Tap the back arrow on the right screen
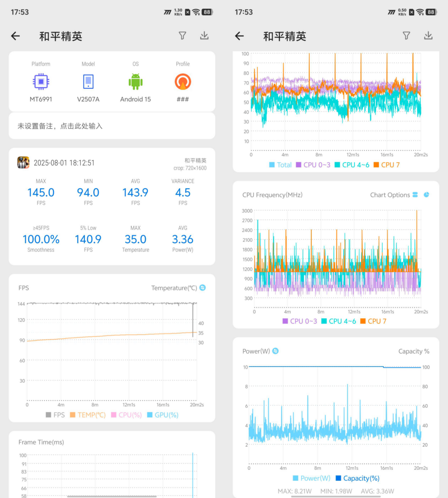Viewport: 448px width, 498px height. pyautogui.click(x=239, y=36)
